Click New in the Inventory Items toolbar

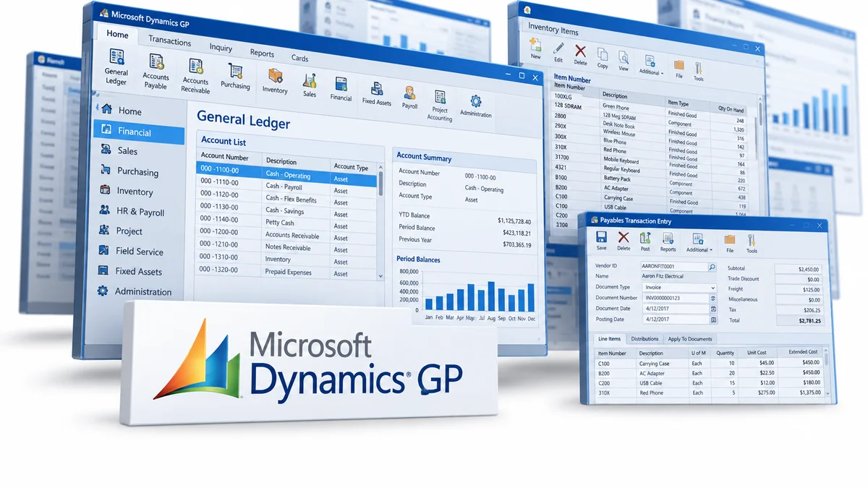pyautogui.click(x=535, y=48)
